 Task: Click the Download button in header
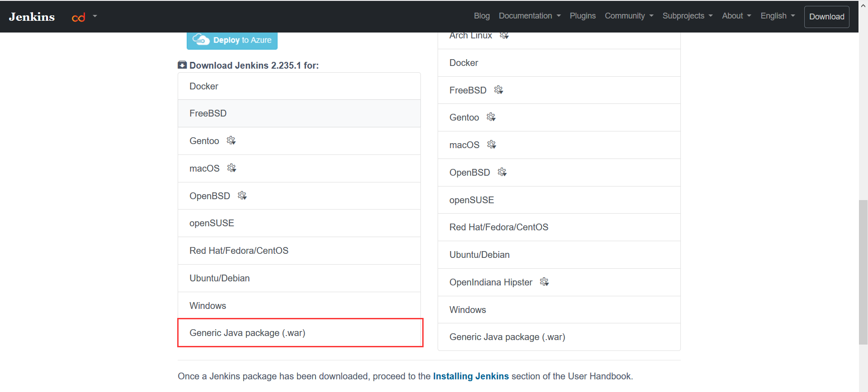coord(826,17)
